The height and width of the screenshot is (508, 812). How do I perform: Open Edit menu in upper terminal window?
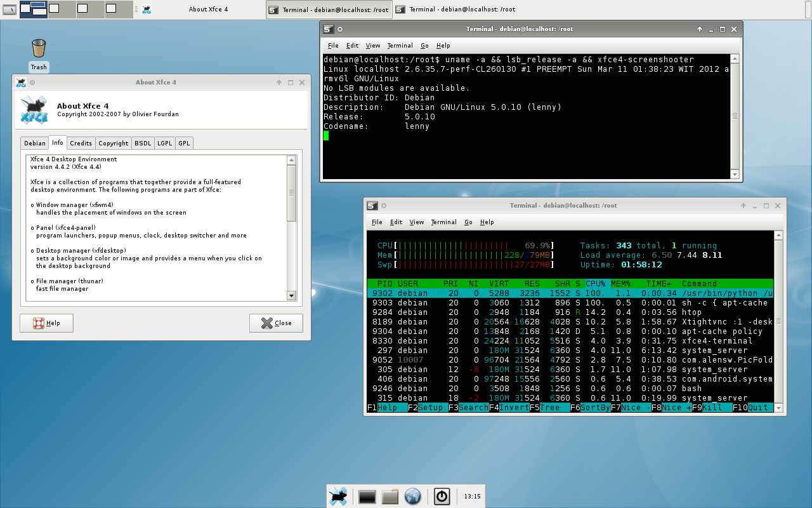[352, 46]
